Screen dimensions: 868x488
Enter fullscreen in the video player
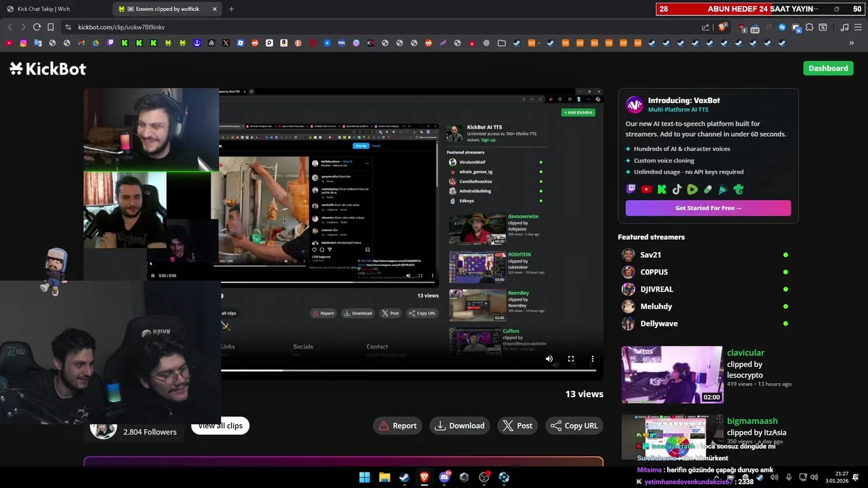571,359
